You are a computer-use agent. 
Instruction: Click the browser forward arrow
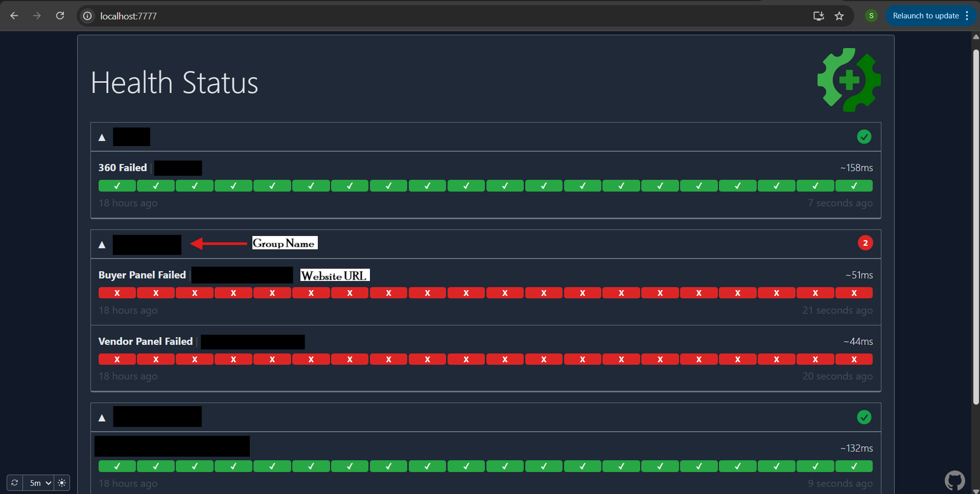click(x=37, y=16)
